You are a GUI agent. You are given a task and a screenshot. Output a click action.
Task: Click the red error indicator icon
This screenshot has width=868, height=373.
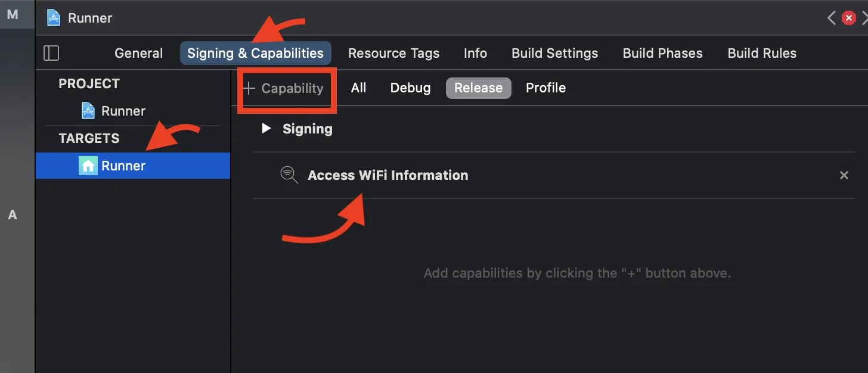click(848, 18)
